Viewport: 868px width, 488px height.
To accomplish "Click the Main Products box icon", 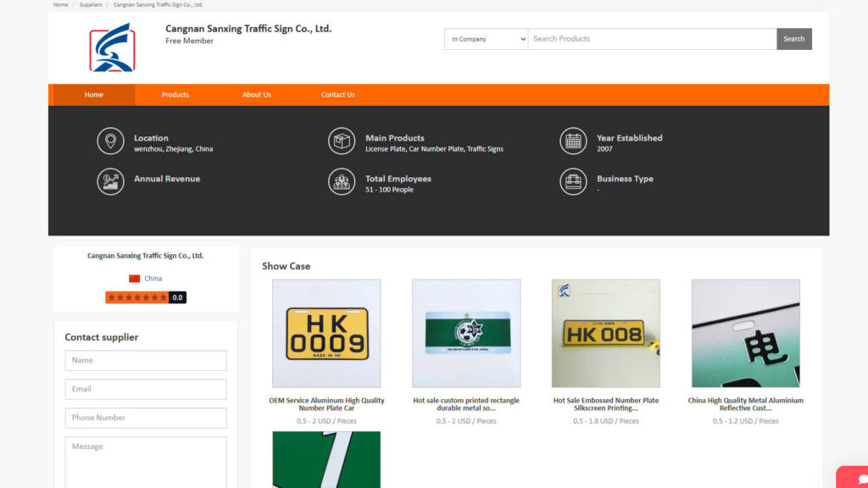I will [342, 141].
